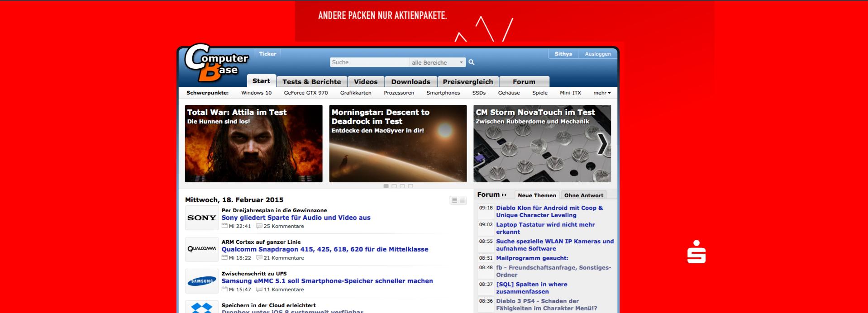Screen dimensions: 868x313
Task: Click calendar icon beside Mi 15:47
Action: (224, 289)
